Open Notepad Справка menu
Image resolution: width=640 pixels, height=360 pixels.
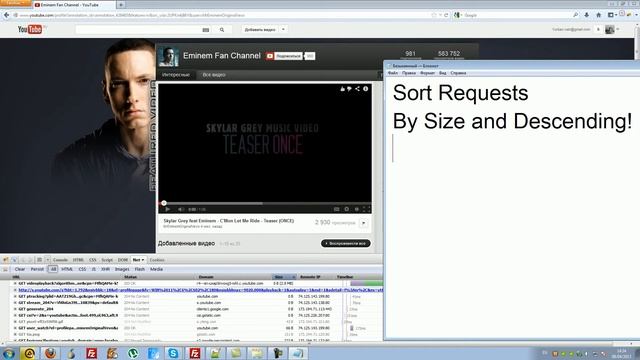(x=458, y=73)
